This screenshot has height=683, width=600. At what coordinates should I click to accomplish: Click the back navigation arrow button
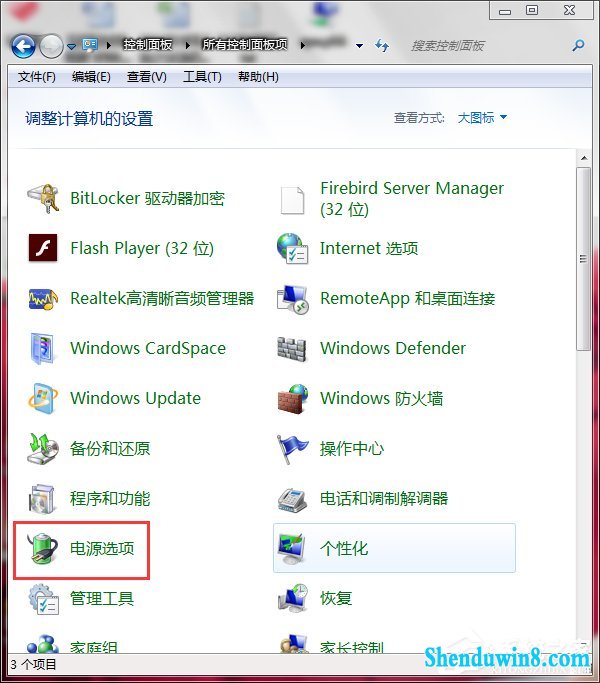coord(23,46)
